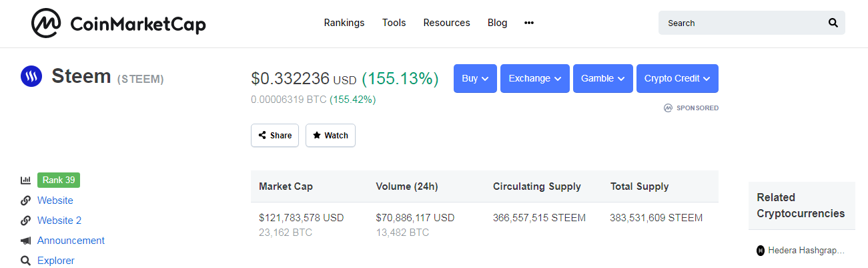Select the green Rank 39 badge
This screenshot has height=268, width=868.
(59, 180)
